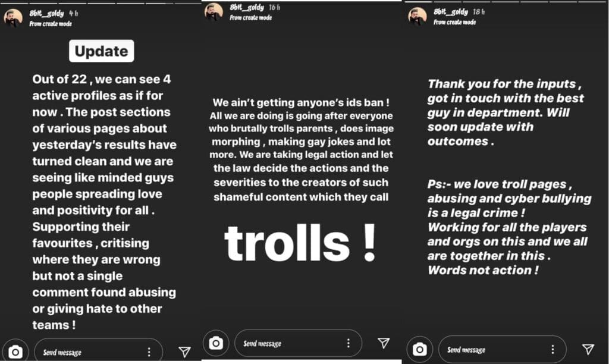Open profile picture on the 18h story
This screenshot has width=609, height=364.
pyautogui.click(x=417, y=16)
